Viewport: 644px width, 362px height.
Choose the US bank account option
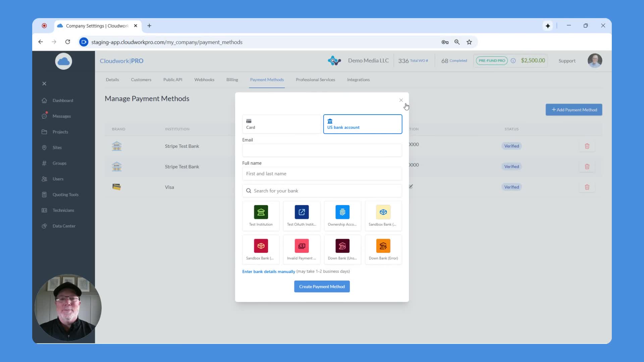point(363,124)
